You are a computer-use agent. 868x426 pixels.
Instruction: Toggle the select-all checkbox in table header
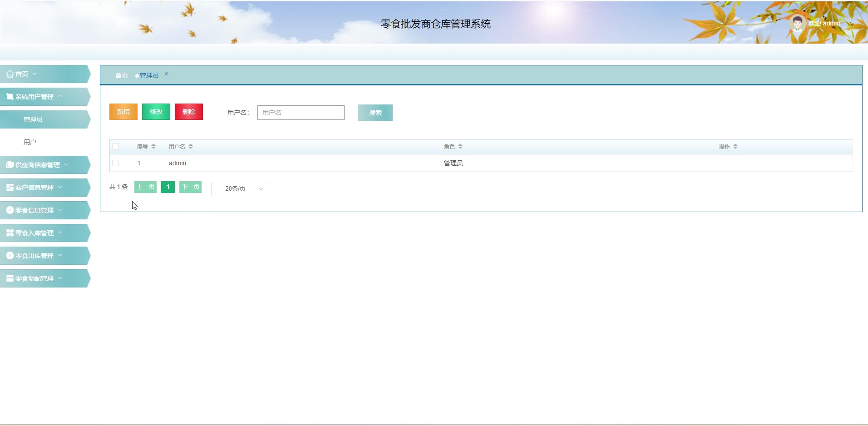[115, 147]
